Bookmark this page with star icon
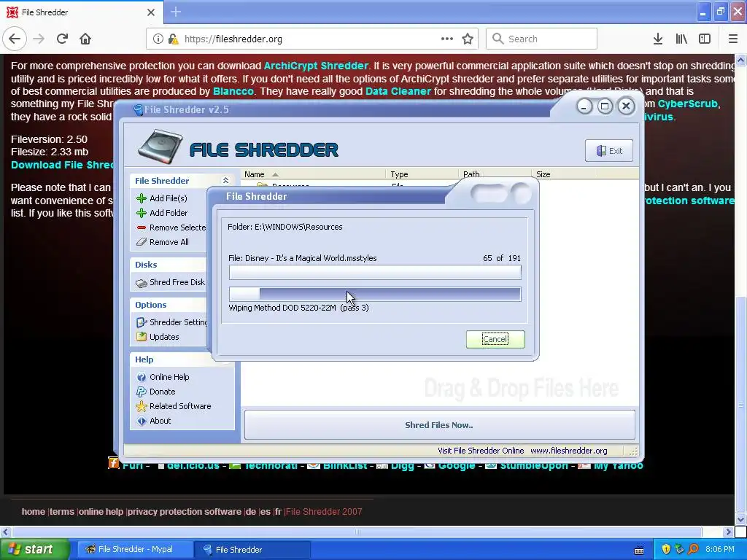 pyautogui.click(x=468, y=39)
